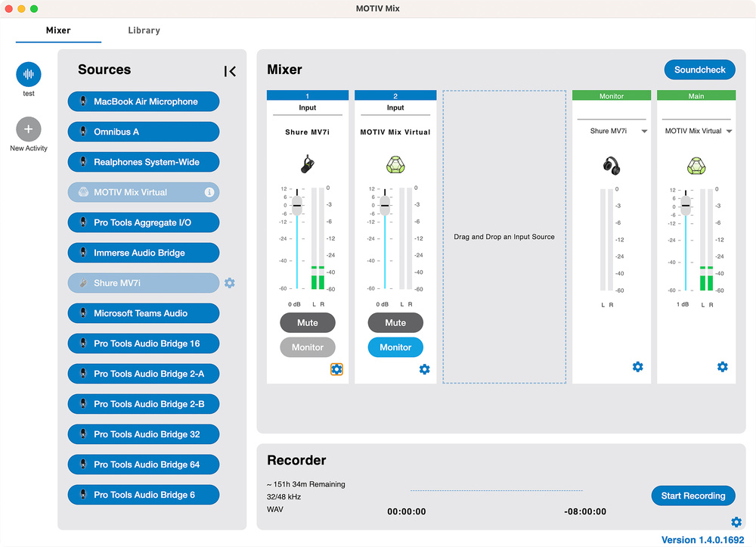
Task: Click the headphones icon in Monitor channel
Action: (x=612, y=166)
